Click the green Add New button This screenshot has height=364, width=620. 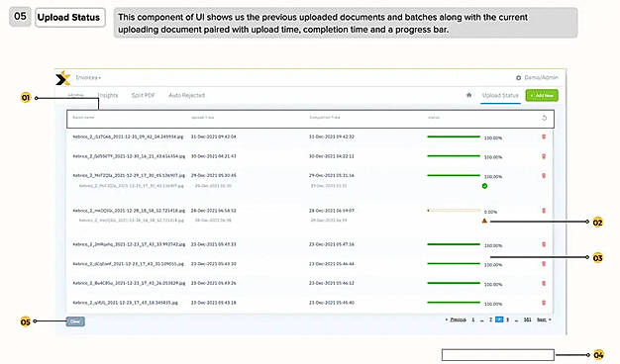tap(542, 96)
